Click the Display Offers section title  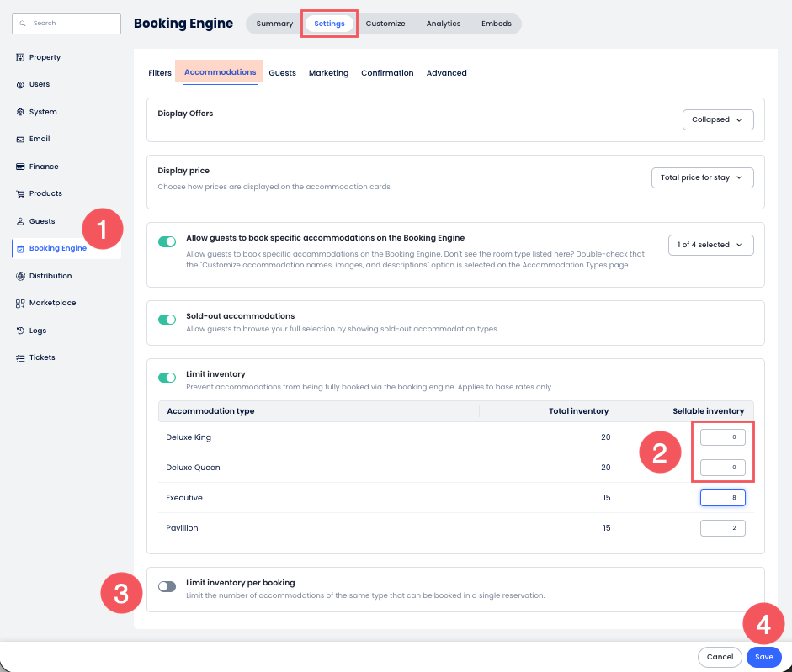pos(185,114)
